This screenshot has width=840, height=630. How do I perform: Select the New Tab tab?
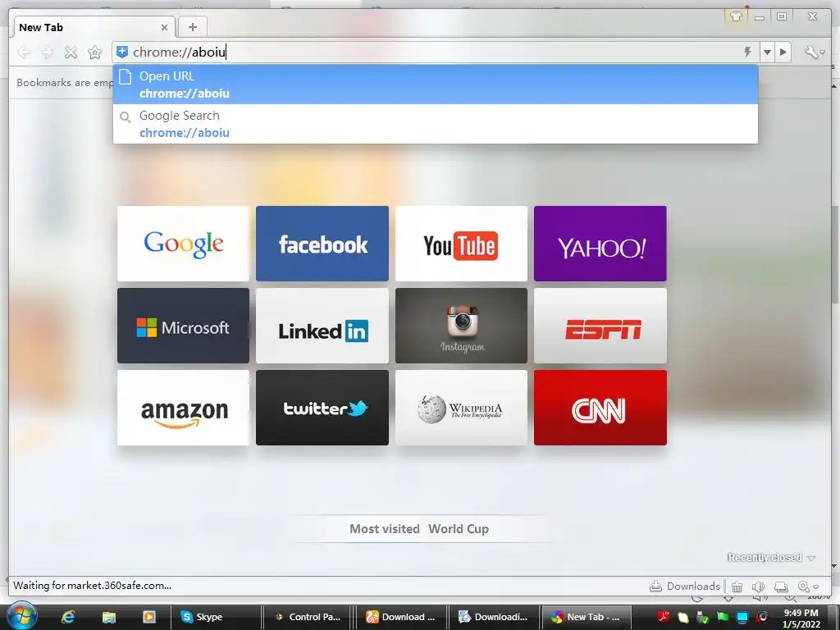[x=93, y=27]
